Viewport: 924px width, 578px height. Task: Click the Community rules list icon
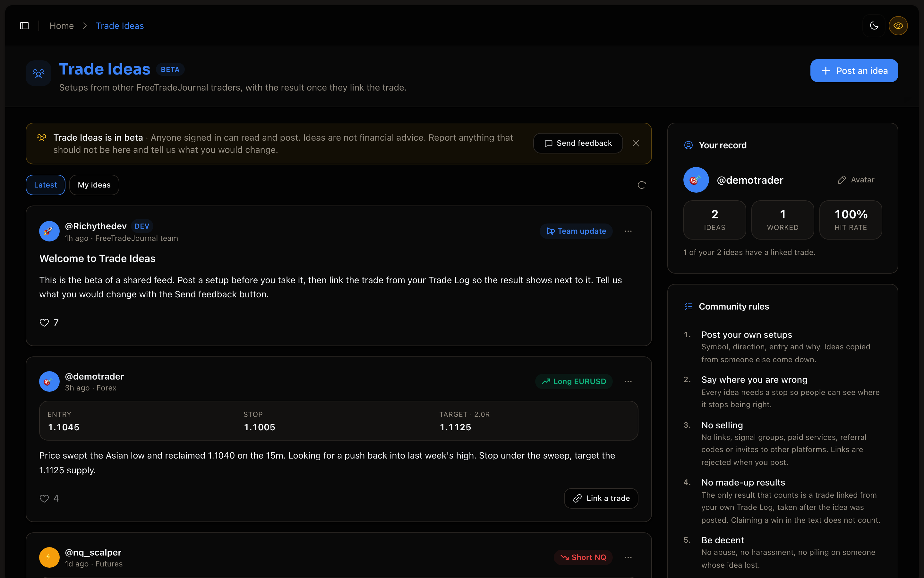[689, 307]
